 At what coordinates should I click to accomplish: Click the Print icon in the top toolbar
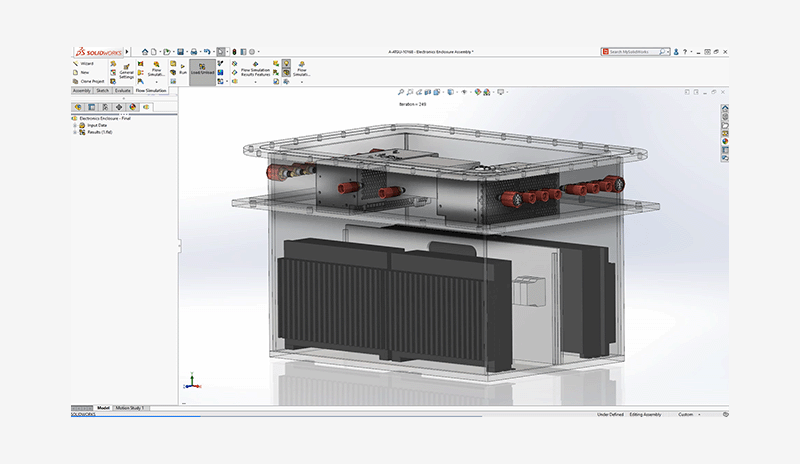[193, 51]
